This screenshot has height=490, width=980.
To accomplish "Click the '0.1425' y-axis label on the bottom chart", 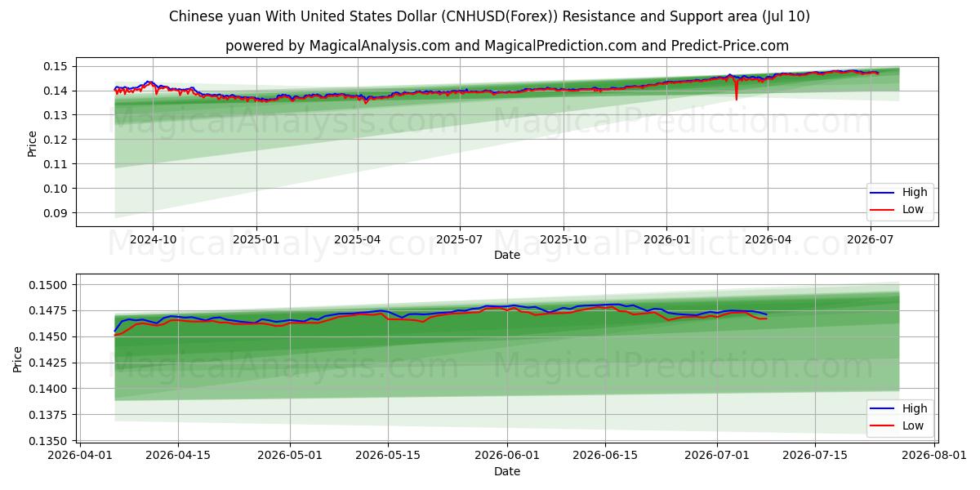I will tap(49, 363).
